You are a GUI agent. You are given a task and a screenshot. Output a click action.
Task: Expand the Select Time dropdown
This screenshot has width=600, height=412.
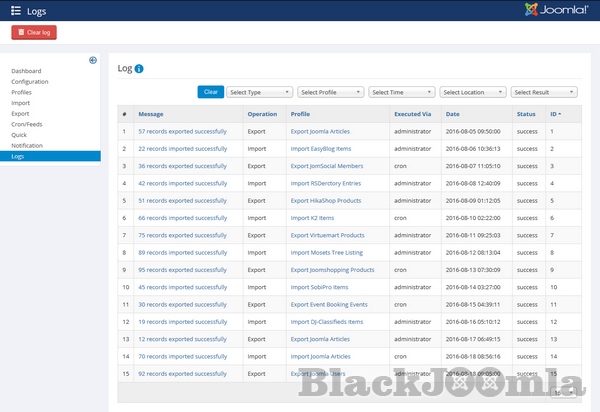(x=401, y=92)
